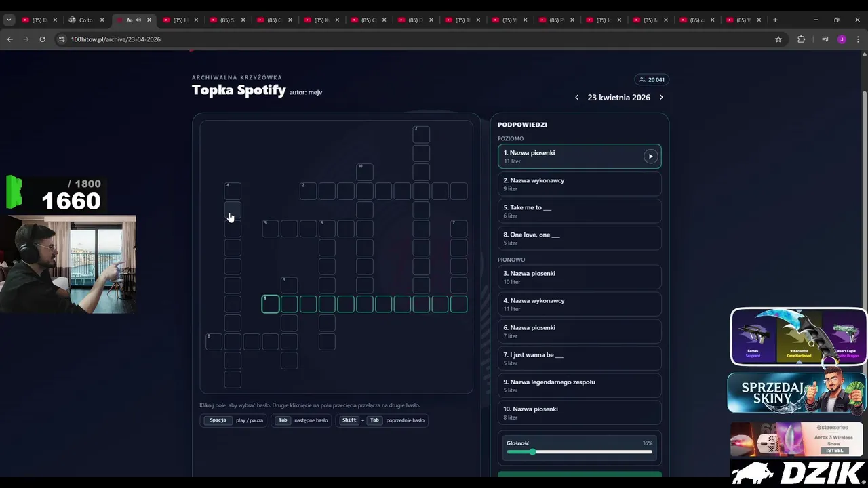Close the 'Co to' tab
This screenshot has width=868, height=488.
[x=102, y=20]
